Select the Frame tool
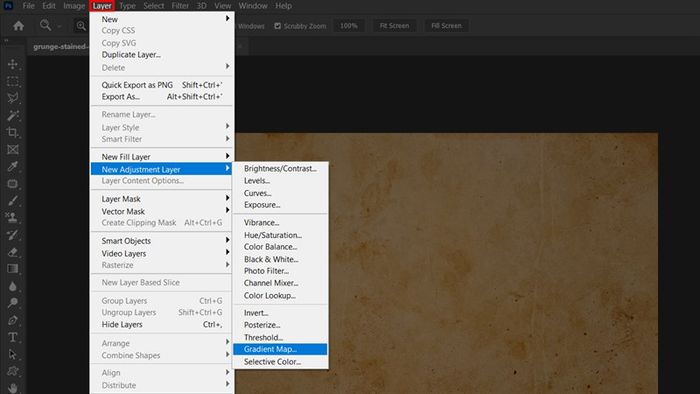Image resolution: width=700 pixels, height=394 pixels. click(12, 149)
